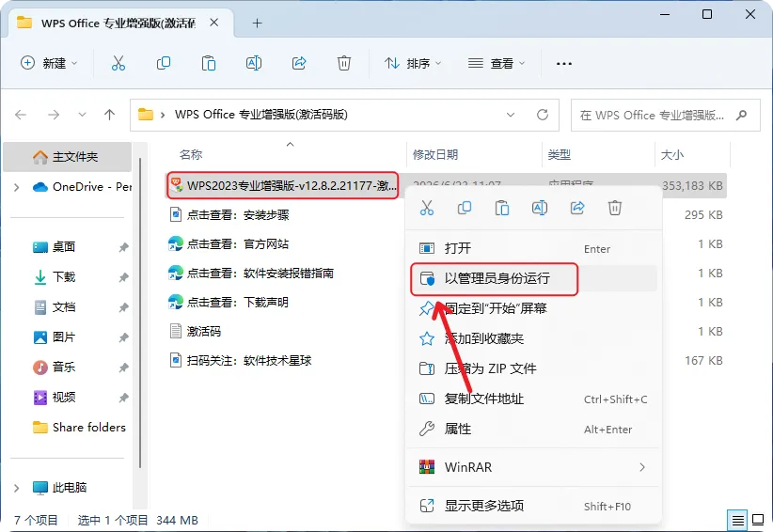773x532 pixels.
Task: Expand the OneDrive tree node
Action: pos(17,187)
